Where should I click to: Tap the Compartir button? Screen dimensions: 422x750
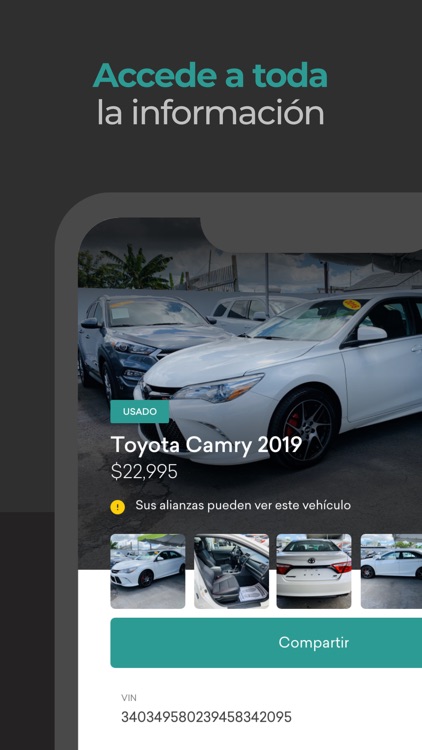(266, 642)
